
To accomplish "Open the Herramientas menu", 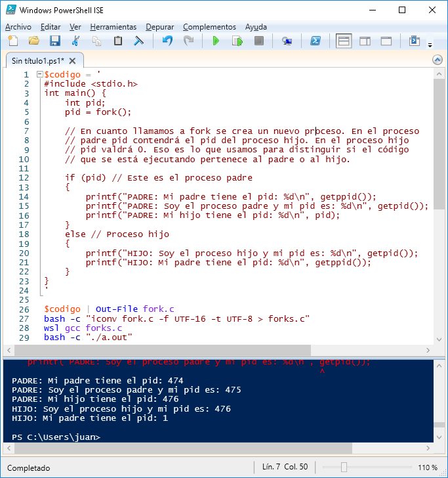I will click(113, 27).
